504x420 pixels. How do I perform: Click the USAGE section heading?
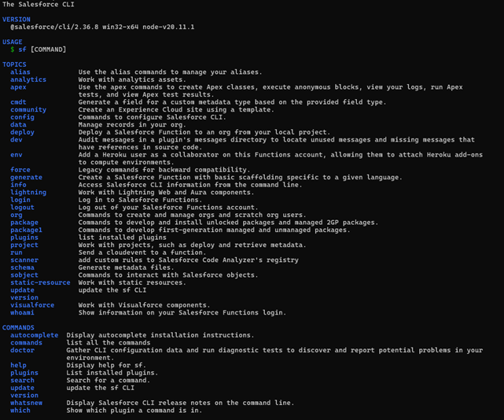point(13,42)
